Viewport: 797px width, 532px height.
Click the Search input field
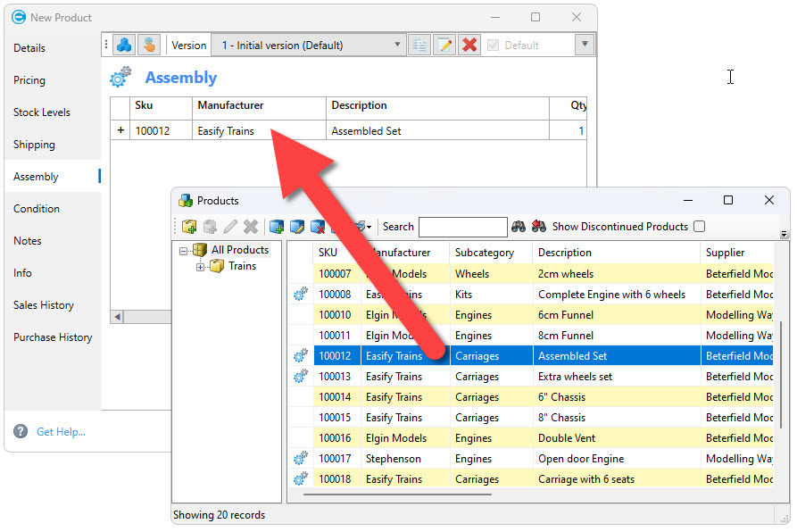click(462, 227)
